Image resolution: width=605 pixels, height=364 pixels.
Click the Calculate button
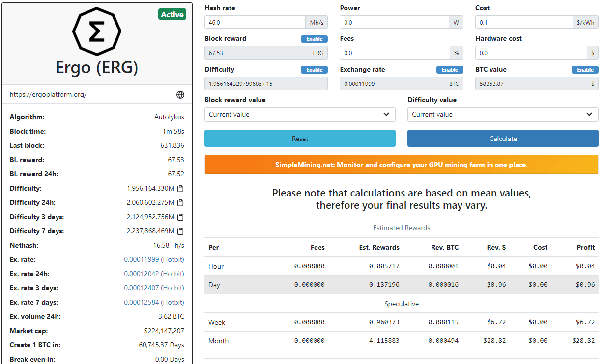[503, 139]
